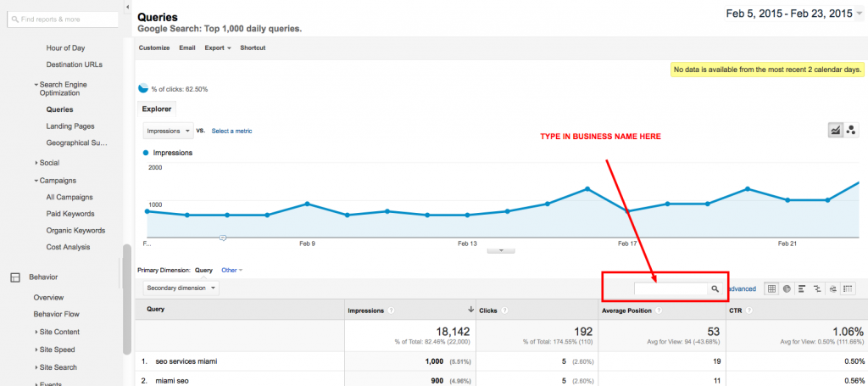
Task: Open Hour of Day report
Action: pyautogui.click(x=65, y=48)
